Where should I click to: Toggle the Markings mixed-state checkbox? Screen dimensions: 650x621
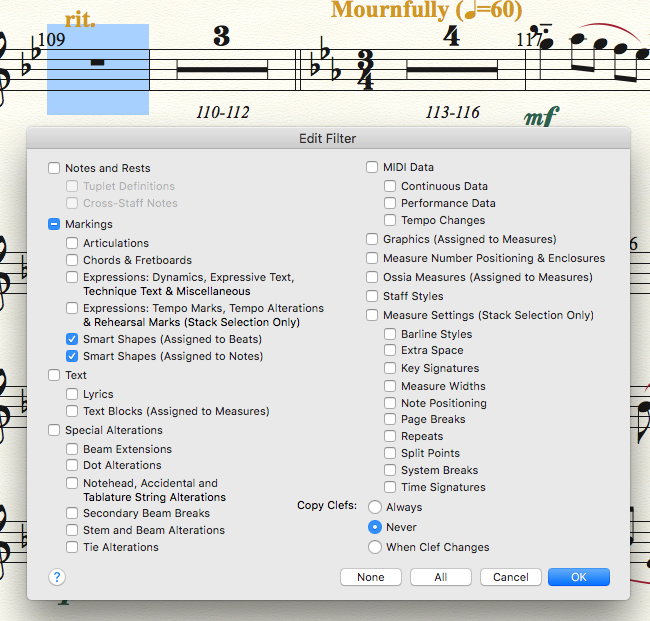54,225
